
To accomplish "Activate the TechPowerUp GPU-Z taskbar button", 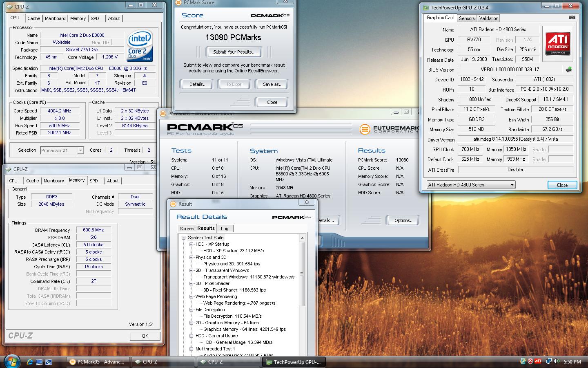I will click(x=294, y=362).
